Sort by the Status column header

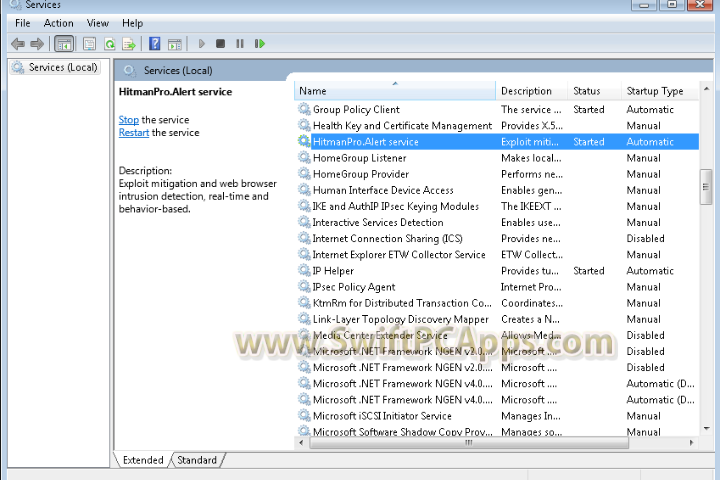point(595,91)
